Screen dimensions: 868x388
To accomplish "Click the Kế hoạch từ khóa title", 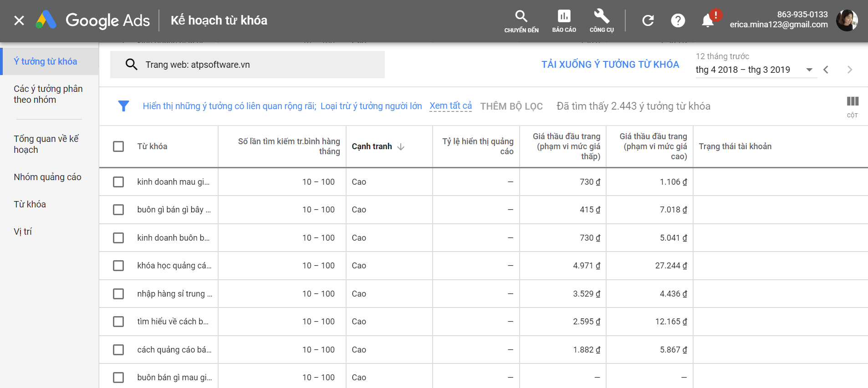I will (x=219, y=20).
